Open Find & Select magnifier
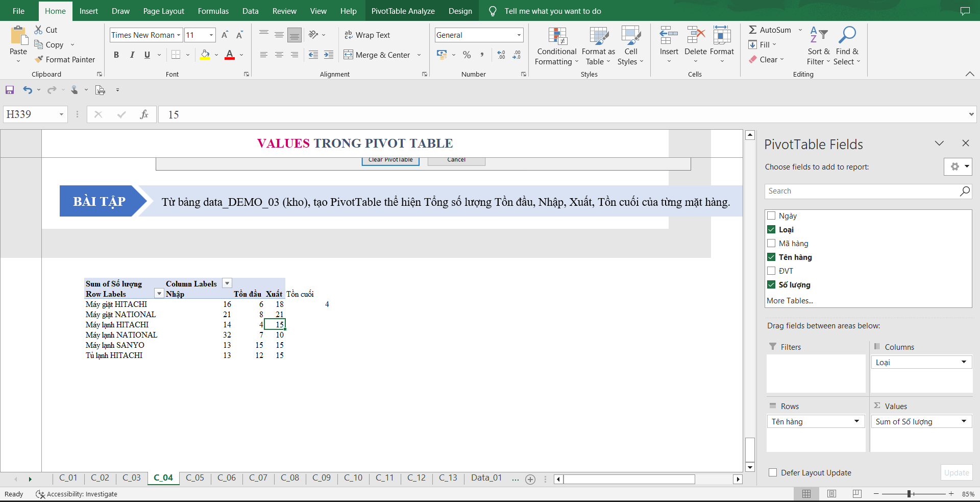The image size is (980, 502). click(x=847, y=35)
